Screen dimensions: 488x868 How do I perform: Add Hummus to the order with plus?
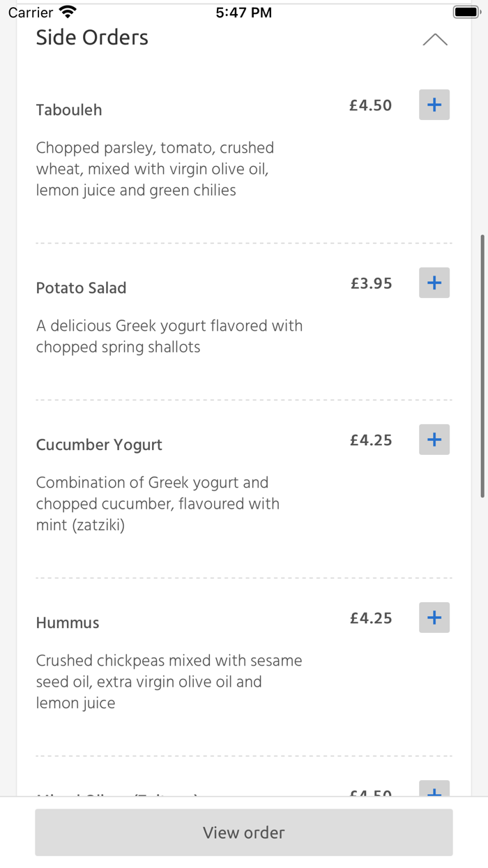[434, 618]
